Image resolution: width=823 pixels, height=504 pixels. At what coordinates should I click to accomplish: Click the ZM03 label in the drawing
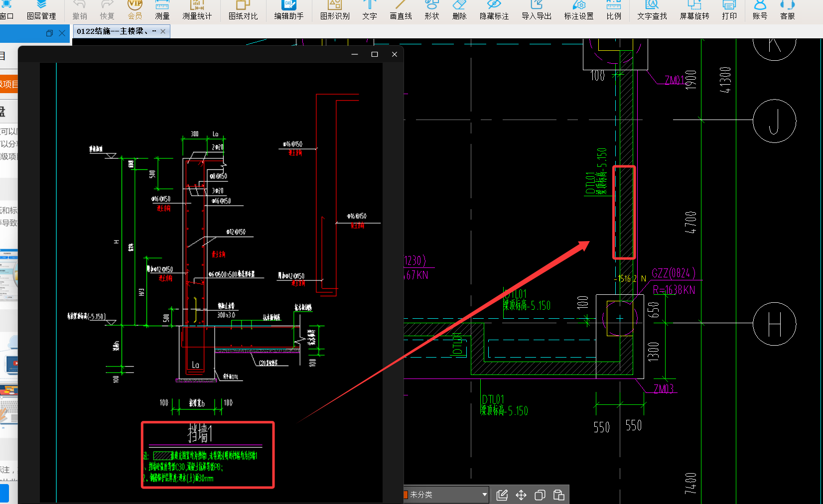point(664,388)
